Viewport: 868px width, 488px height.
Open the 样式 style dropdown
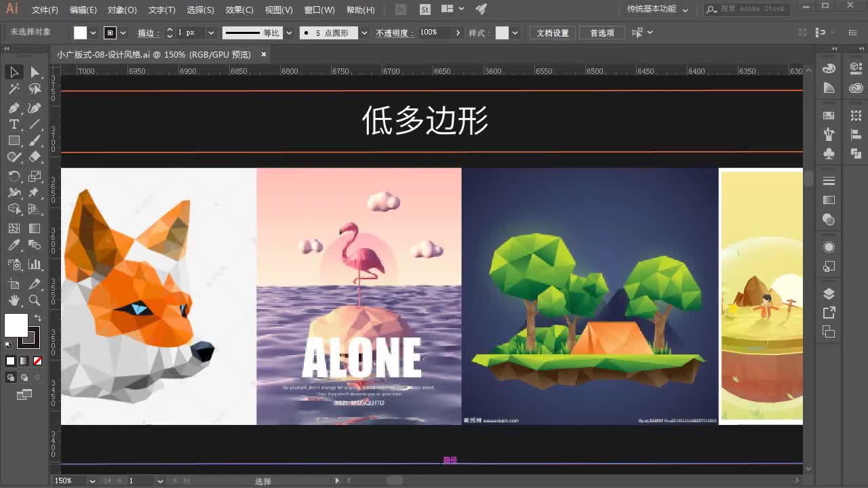click(515, 33)
